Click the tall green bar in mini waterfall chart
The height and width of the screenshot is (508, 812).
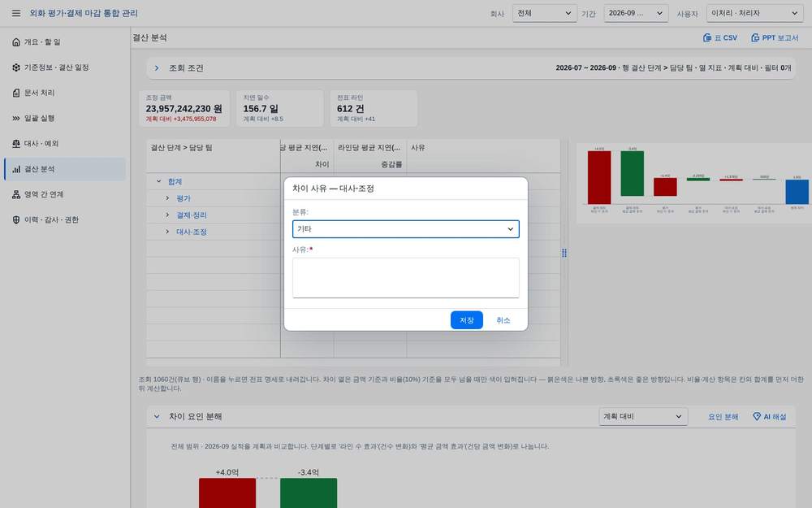pyautogui.click(x=633, y=174)
